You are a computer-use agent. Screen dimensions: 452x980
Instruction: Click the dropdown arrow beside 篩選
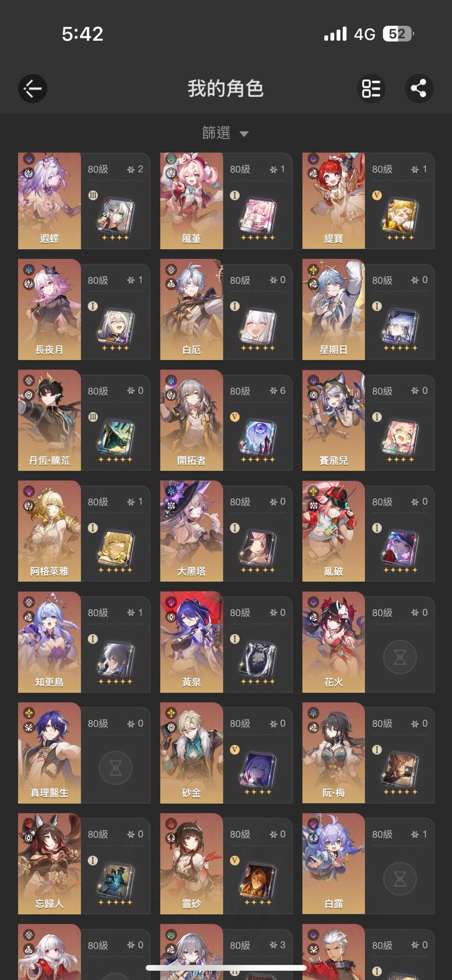244,134
